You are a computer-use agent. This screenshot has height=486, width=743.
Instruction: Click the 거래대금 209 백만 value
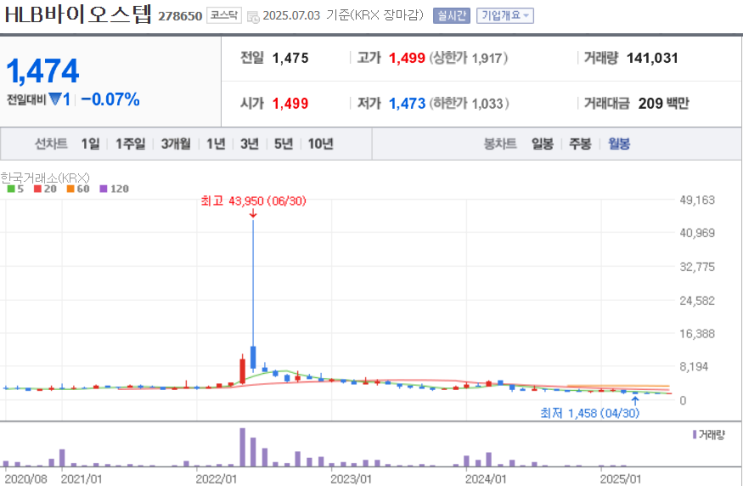pyautogui.click(x=663, y=103)
